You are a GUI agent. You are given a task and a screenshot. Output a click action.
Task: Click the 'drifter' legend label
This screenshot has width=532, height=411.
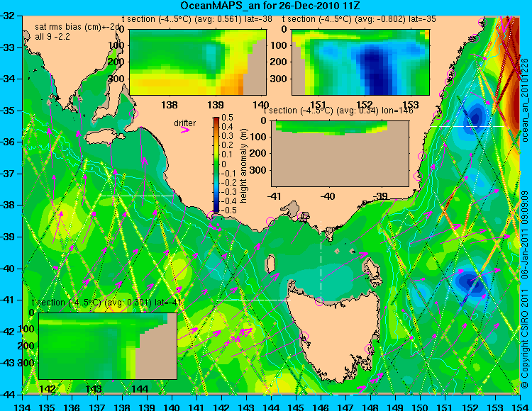[185, 123]
